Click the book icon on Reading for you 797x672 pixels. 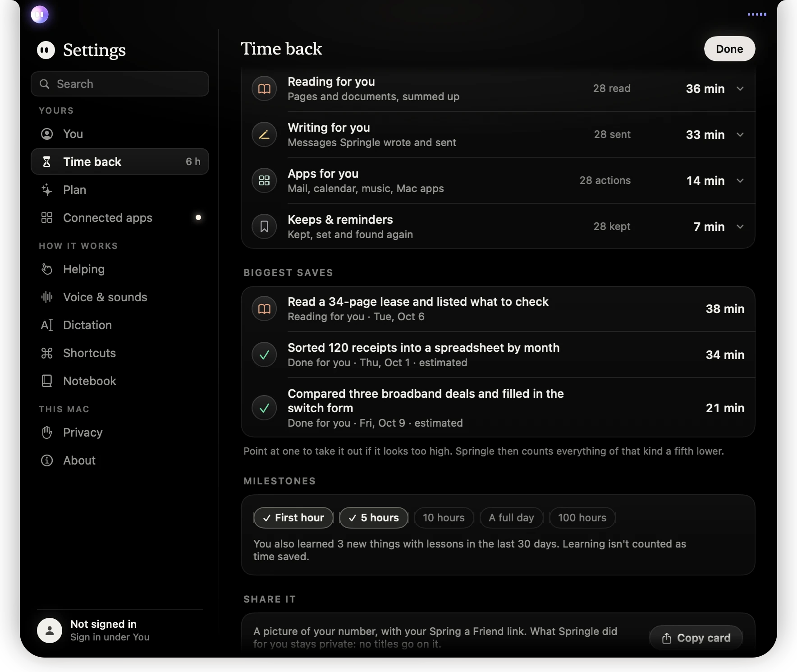(x=264, y=88)
